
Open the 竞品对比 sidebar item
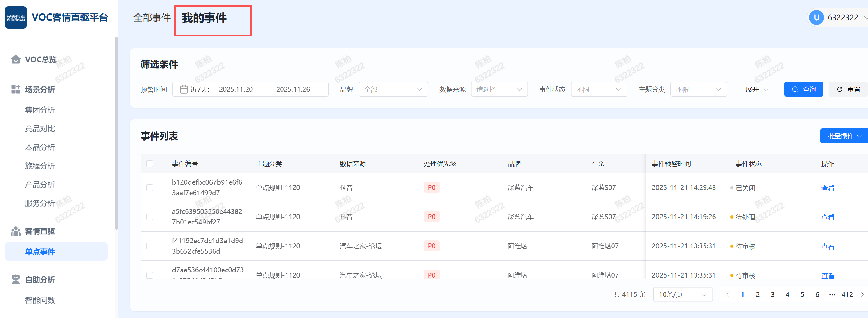click(40, 129)
